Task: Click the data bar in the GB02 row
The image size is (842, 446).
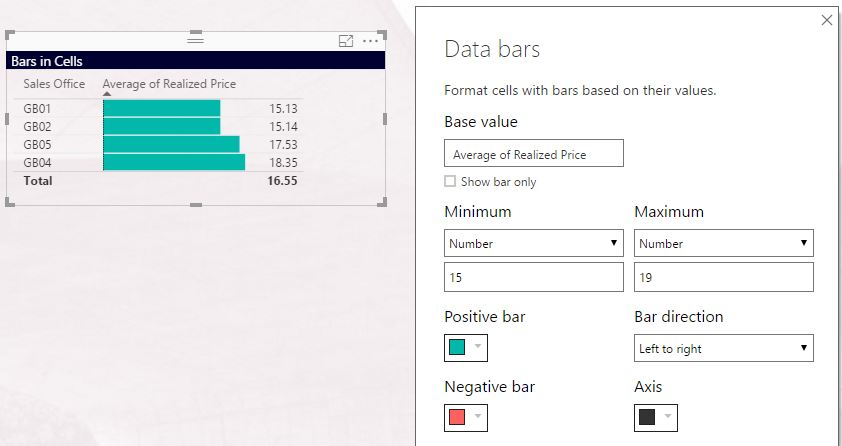Action: 162,127
